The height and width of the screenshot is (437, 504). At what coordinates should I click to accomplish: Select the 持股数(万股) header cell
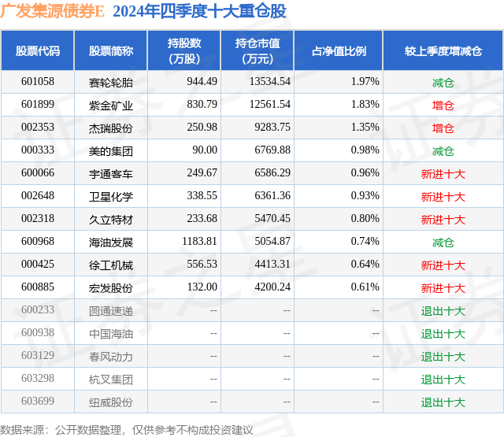pyautogui.click(x=184, y=50)
